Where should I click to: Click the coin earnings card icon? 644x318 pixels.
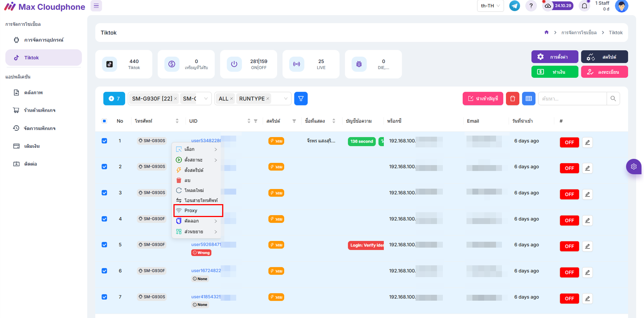pyautogui.click(x=172, y=64)
